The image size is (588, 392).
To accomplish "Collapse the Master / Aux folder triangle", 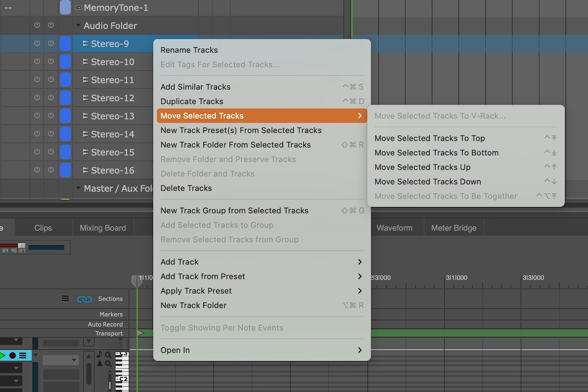I will pos(78,188).
